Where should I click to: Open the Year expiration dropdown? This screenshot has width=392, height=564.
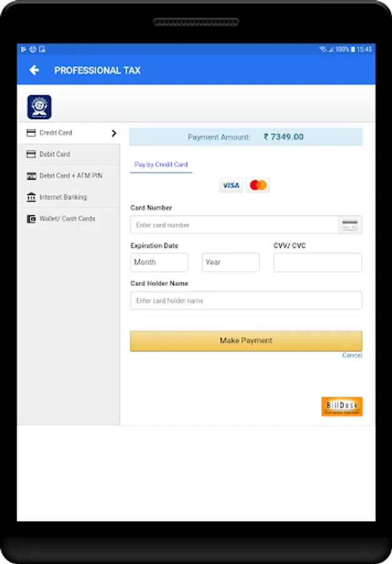tap(230, 262)
